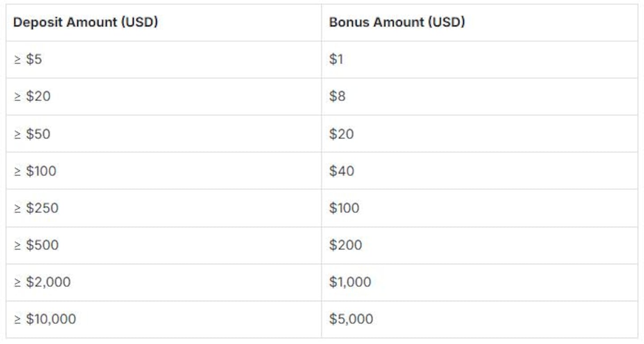
Task: Click the $20 bonus amount cell
Action: (x=341, y=134)
